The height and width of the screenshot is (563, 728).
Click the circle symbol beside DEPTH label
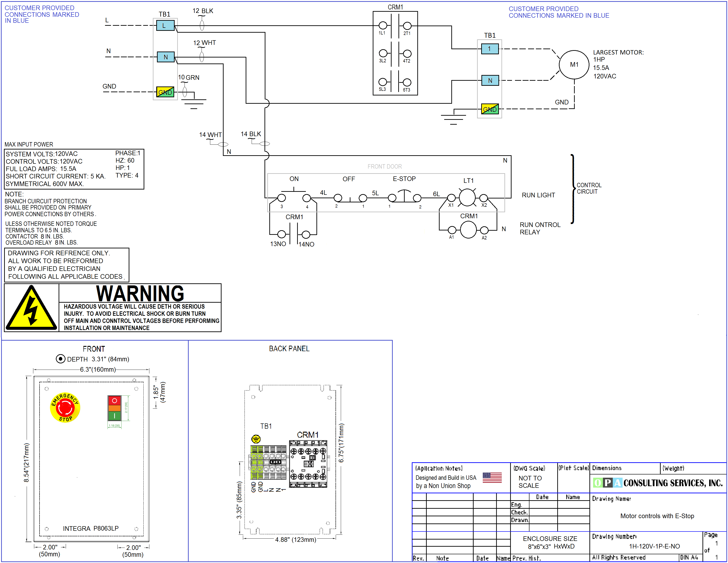tap(60, 359)
